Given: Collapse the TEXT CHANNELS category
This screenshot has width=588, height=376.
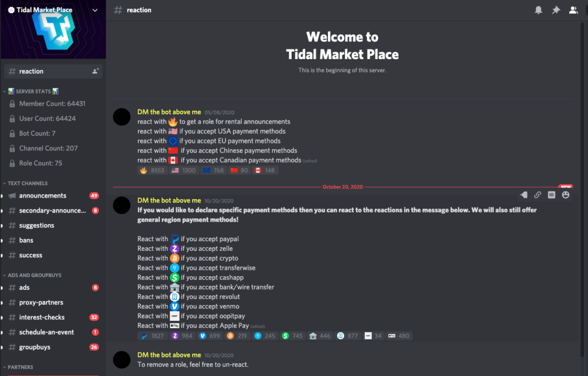Looking at the screenshot, I should [25, 183].
